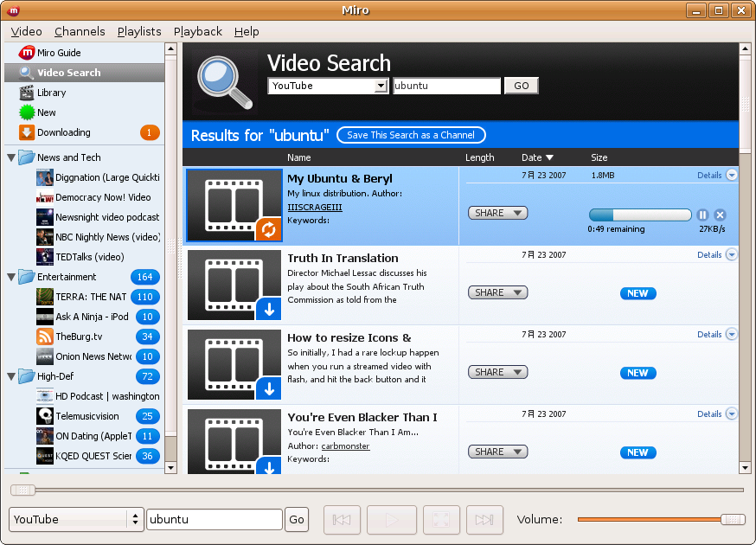Sort results by Length column
This screenshot has height=545, width=756.
pyautogui.click(x=480, y=157)
